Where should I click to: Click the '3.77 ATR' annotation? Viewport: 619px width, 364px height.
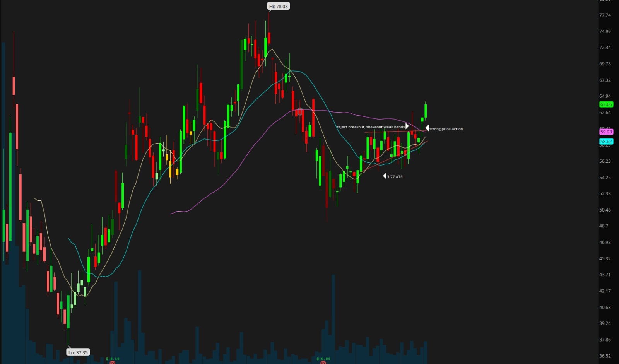point(395,177)
